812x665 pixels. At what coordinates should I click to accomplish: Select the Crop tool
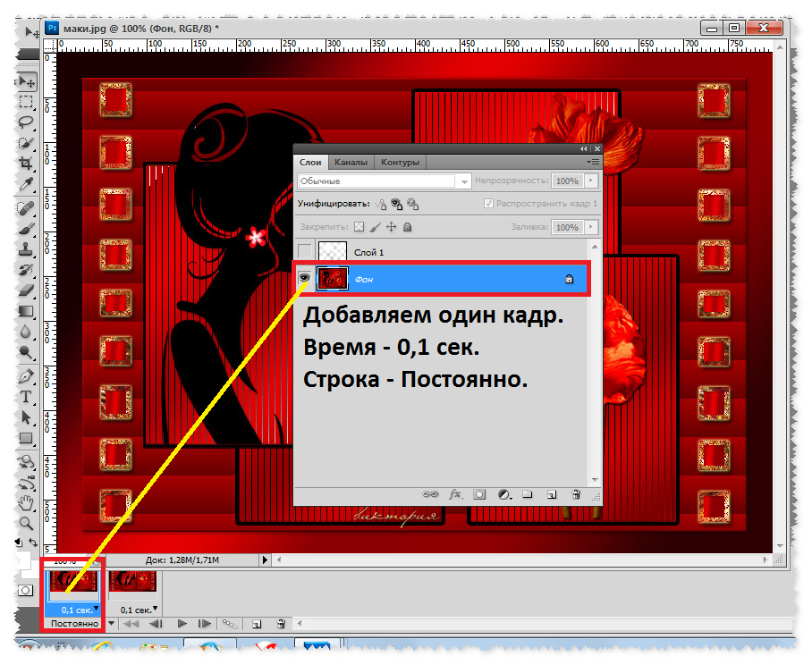tap(26, 164)
